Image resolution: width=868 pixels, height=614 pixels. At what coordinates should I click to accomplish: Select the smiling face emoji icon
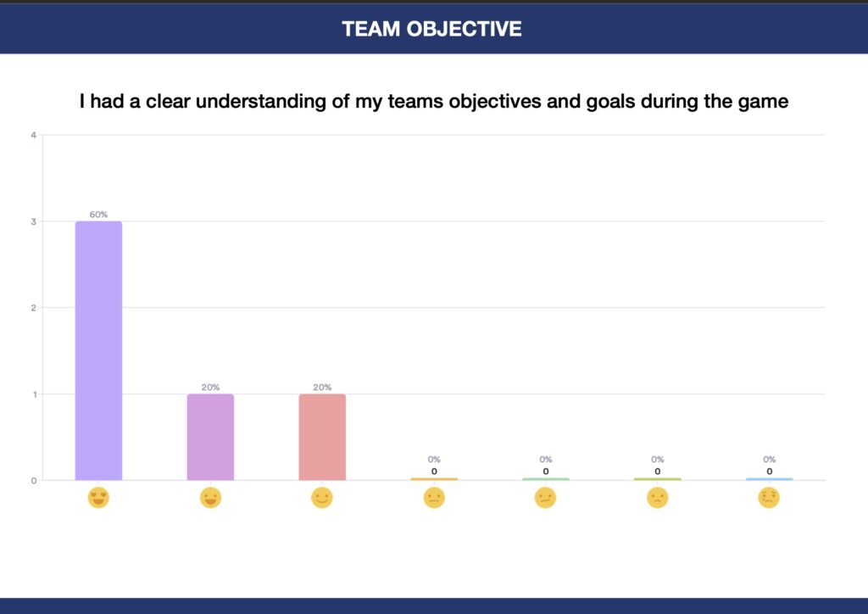(322, 498)
